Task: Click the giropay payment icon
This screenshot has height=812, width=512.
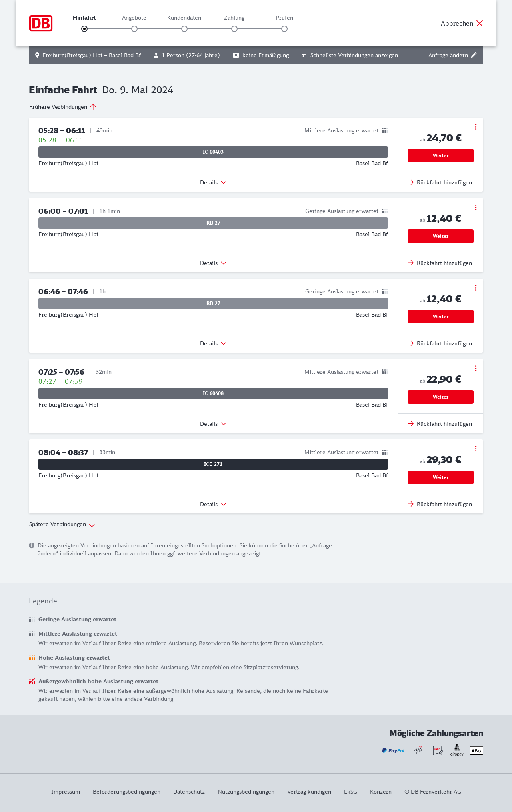Action: [x=457, y=750]
